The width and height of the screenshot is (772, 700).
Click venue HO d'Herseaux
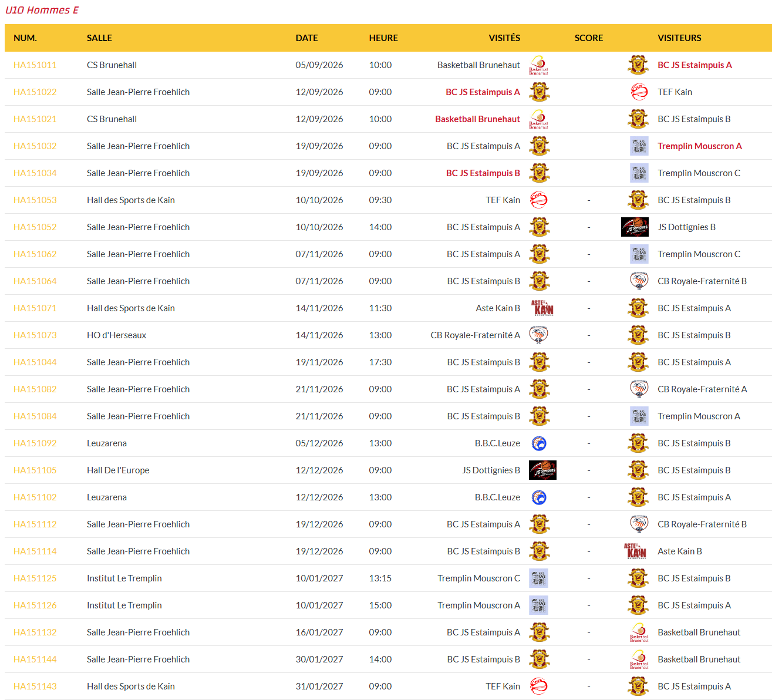point(117,335)
